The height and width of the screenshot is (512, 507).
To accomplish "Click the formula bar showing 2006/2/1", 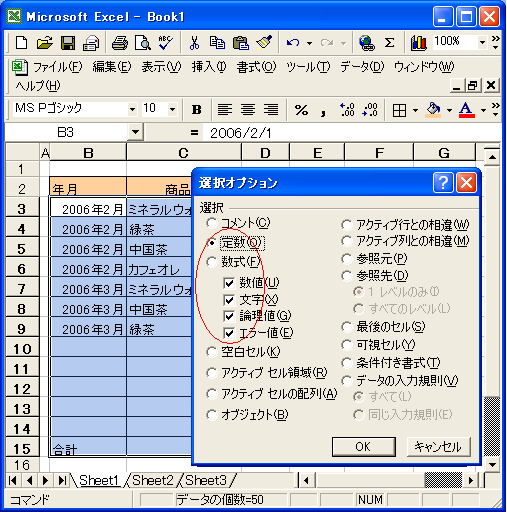I will pyautogui.click(x=353, y=133).
